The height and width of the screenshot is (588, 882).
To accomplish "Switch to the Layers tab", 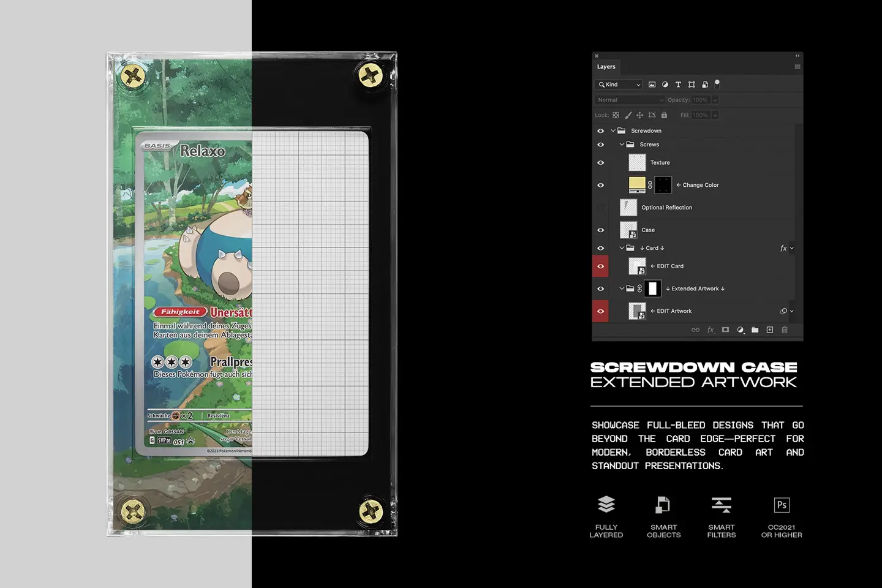I will (606, 66).
